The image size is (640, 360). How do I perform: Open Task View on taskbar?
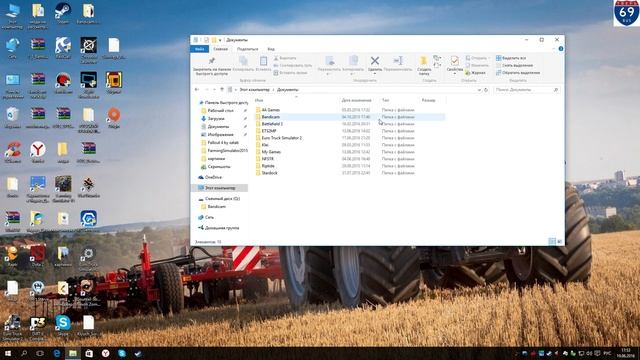coord(40,353)
